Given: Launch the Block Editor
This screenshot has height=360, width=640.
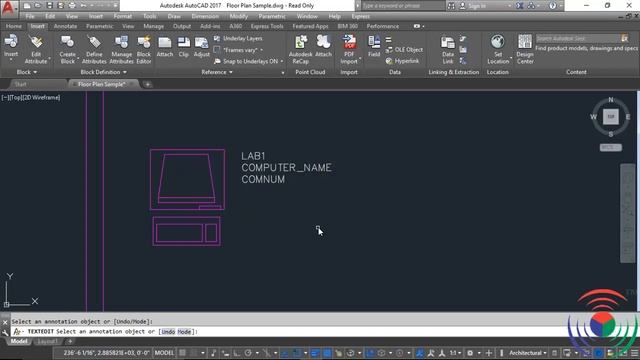Looking at the screenshot, I should pyautogui.click(x=144, y=49).
